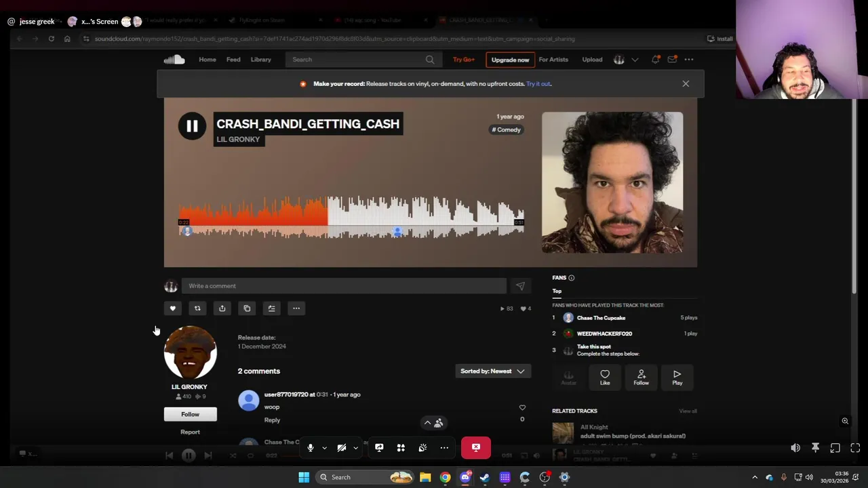Click the Upgrade now button
Image resolution: width=868 pixels, height=488 pixels.
(x=510, y=60)
